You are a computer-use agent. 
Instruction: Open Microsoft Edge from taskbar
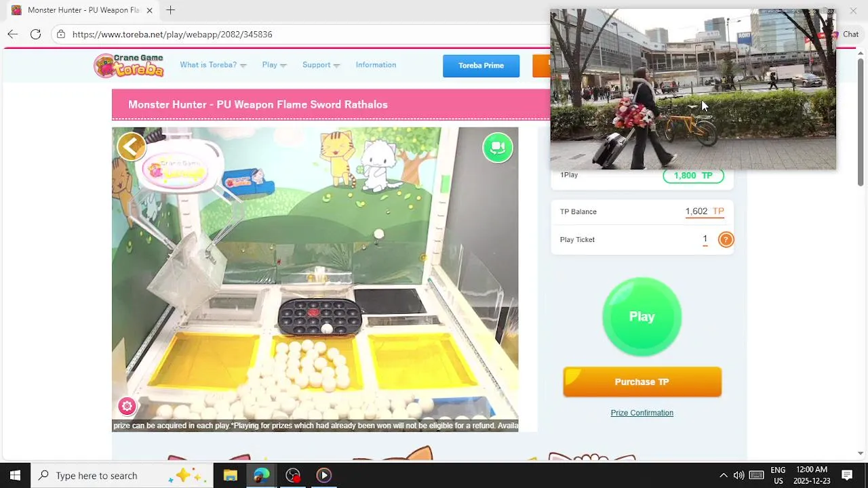(261, 475)
